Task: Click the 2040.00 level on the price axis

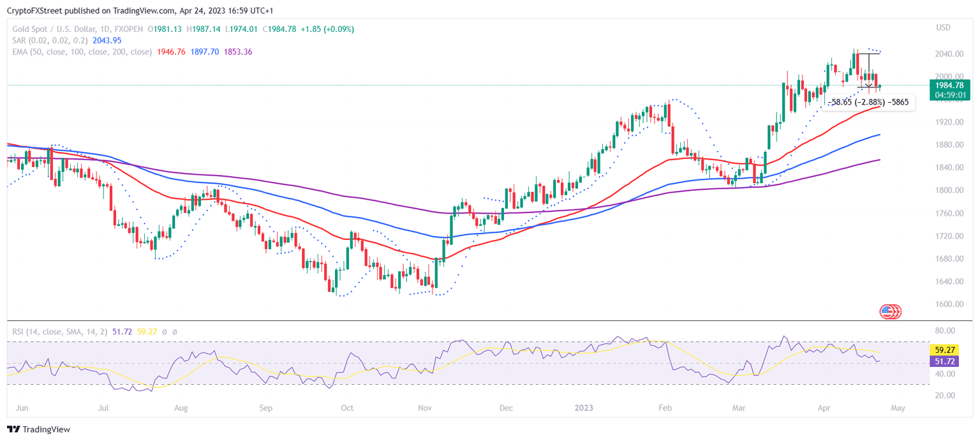Action: [949, 54]
